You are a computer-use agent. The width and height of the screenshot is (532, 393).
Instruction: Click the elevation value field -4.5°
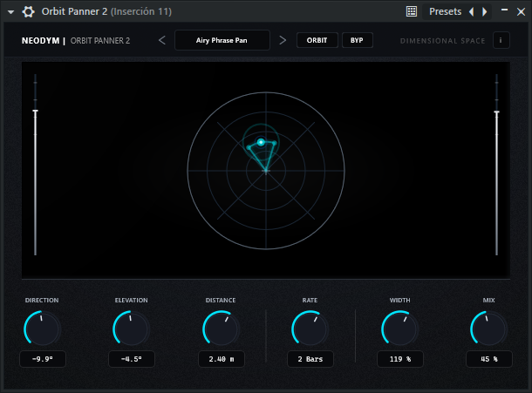(132, 359)
